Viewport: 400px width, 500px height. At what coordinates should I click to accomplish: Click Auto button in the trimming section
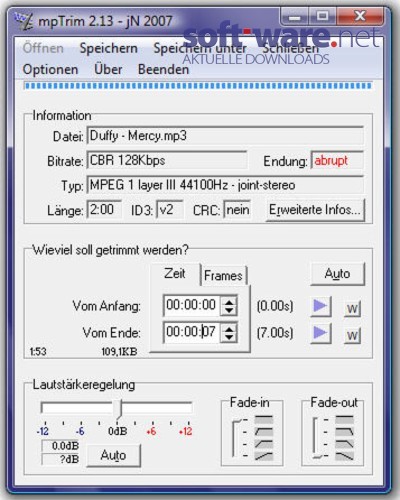(337, 274)
